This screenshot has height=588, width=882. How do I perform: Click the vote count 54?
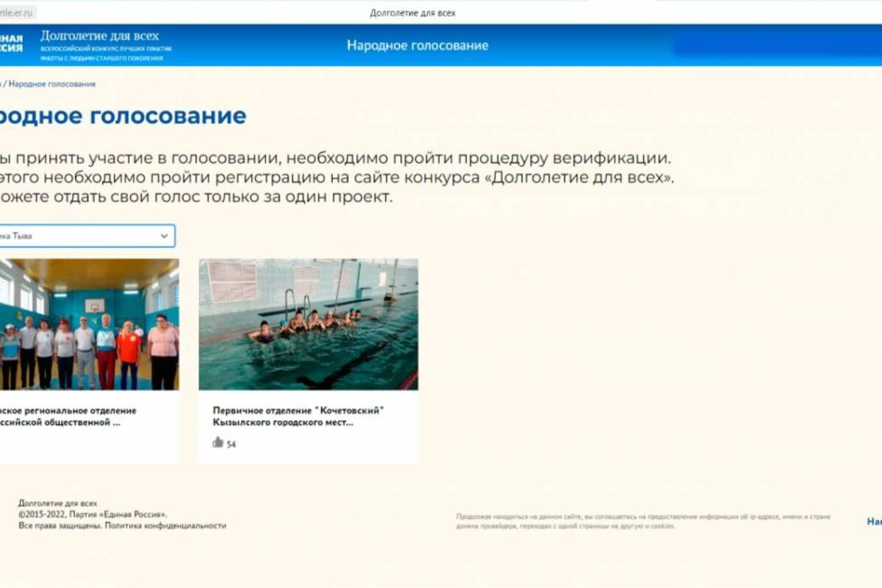232,445
